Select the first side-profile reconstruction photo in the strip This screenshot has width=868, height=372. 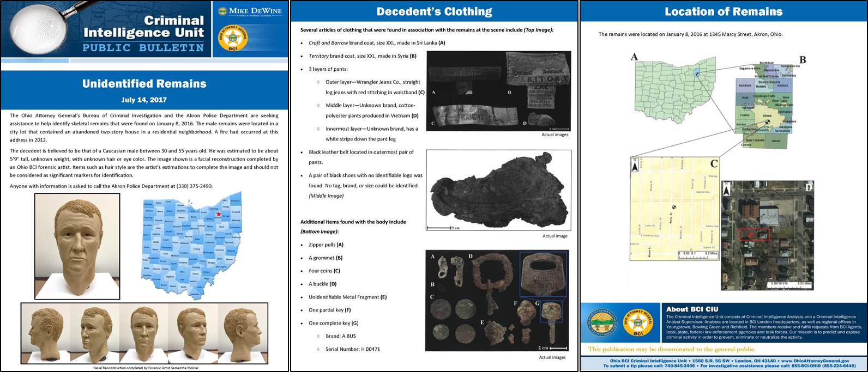point(45,333)
